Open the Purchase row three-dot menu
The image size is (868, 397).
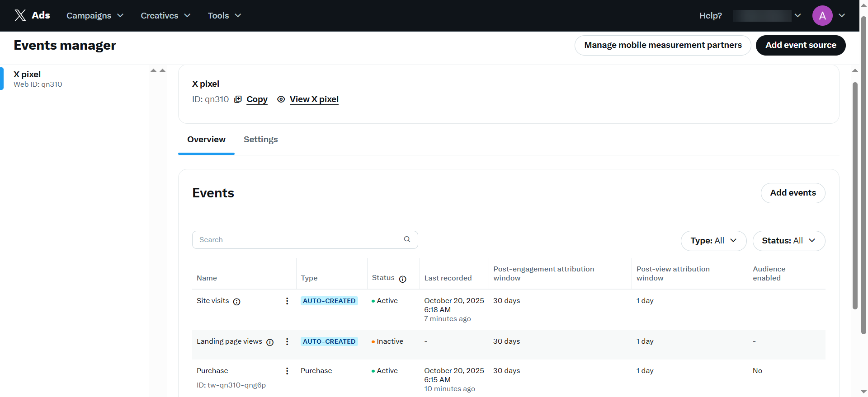(287, 371)
